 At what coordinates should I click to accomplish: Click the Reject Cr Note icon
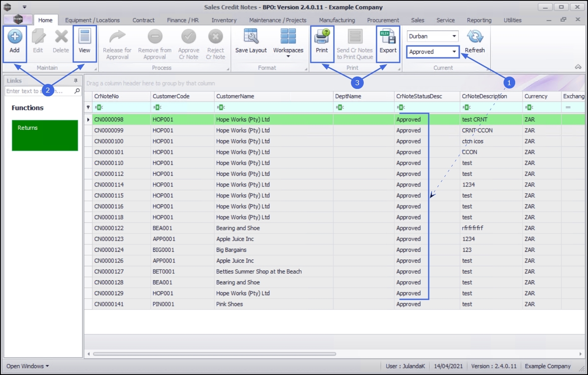[x=216, y=45]
